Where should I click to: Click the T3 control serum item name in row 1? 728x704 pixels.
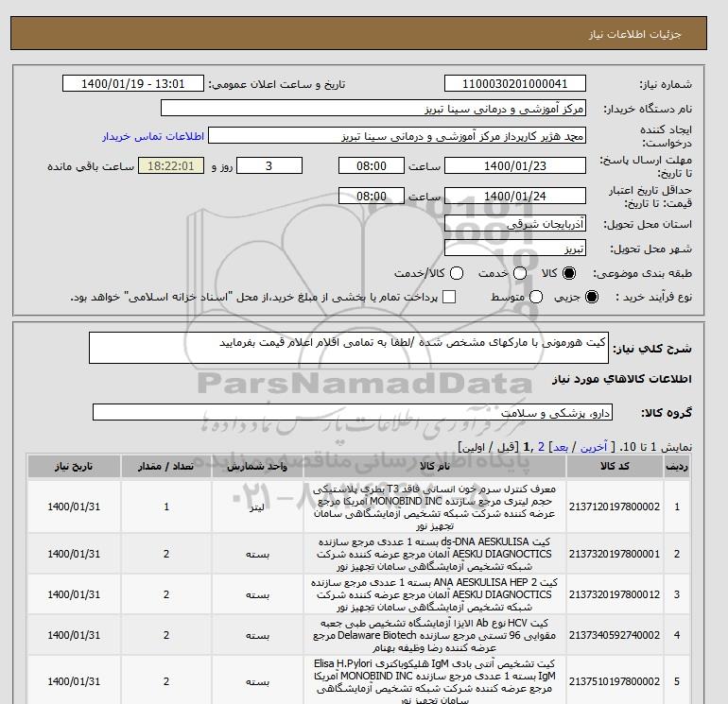pos(435,507)
